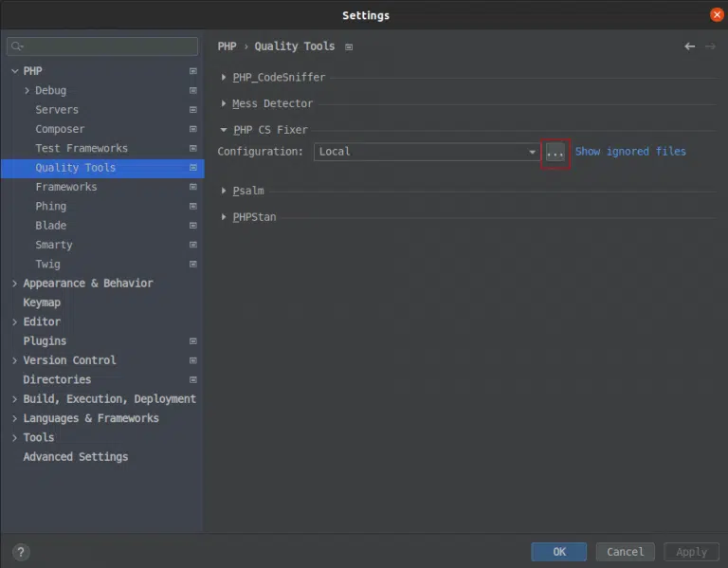Click the back navigation arrow icon

(689, 46)
